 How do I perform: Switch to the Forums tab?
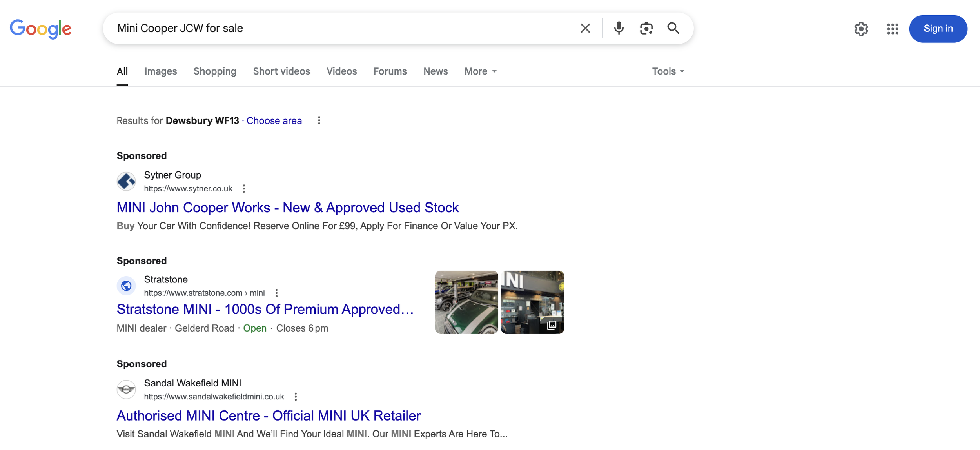coord(390,71)
